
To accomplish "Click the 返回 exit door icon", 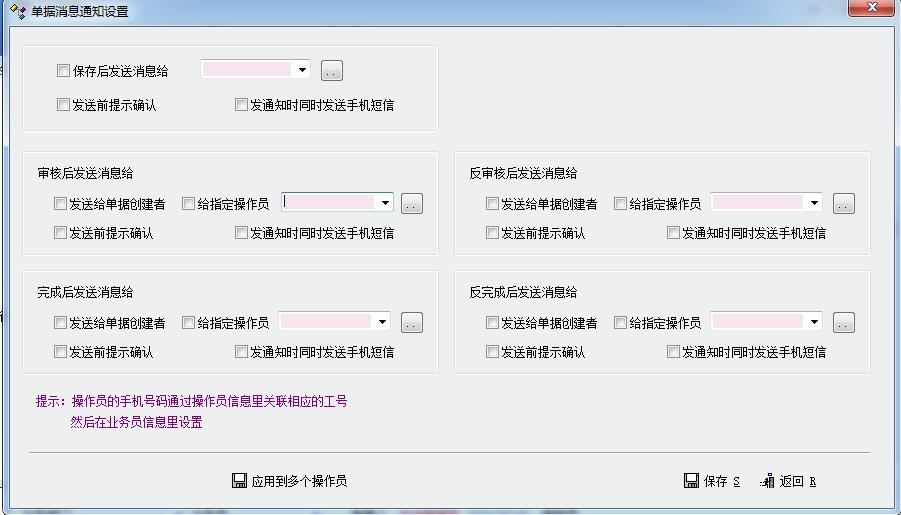I will [767, 481].
